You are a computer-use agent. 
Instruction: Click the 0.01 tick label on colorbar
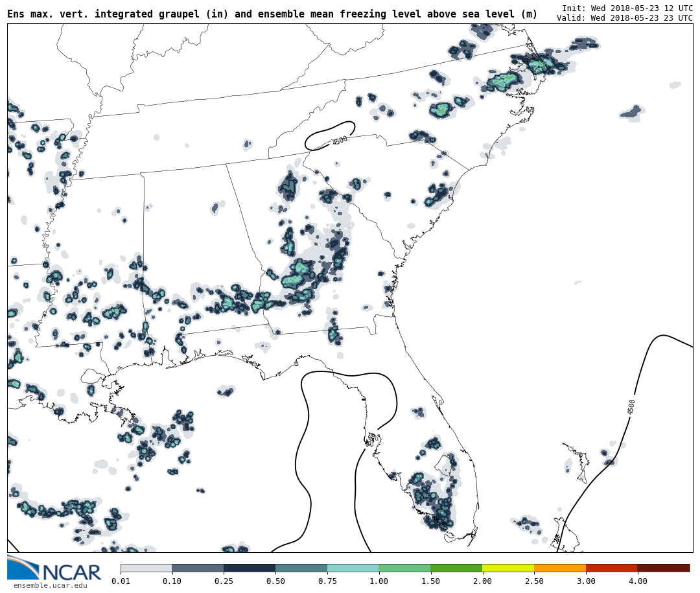point(121,581)
